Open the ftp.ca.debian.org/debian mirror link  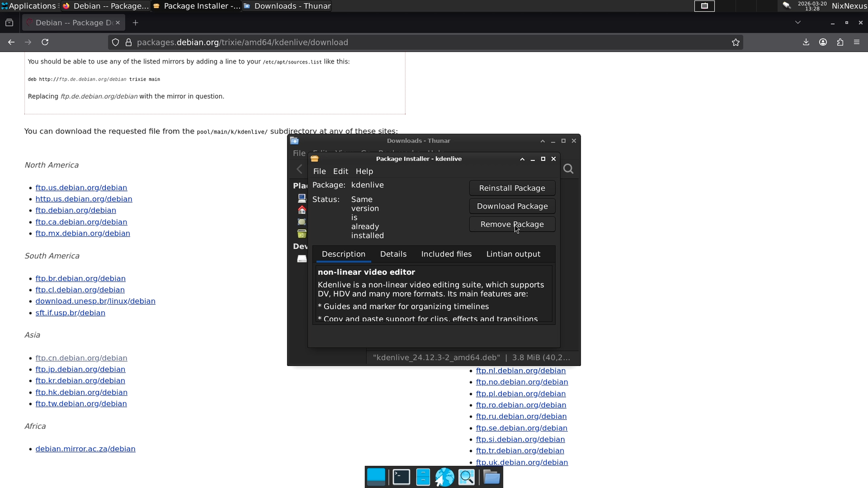(81, 222)
